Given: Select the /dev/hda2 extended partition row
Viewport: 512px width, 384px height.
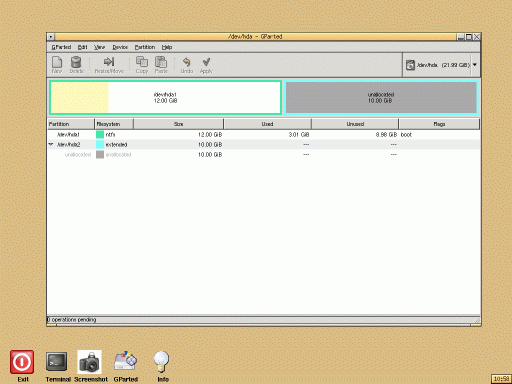Looking at the screenshot, I should pyautogui.click(x=264, y=145).
